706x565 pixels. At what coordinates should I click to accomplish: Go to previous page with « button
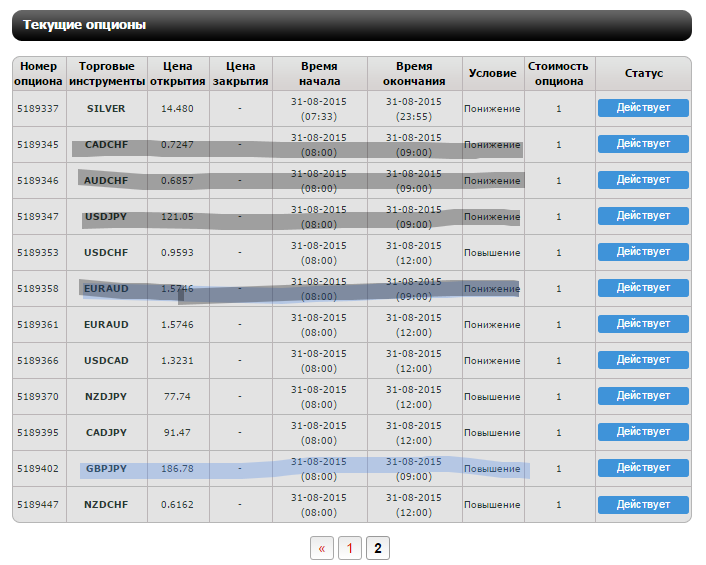click(322, 548)
